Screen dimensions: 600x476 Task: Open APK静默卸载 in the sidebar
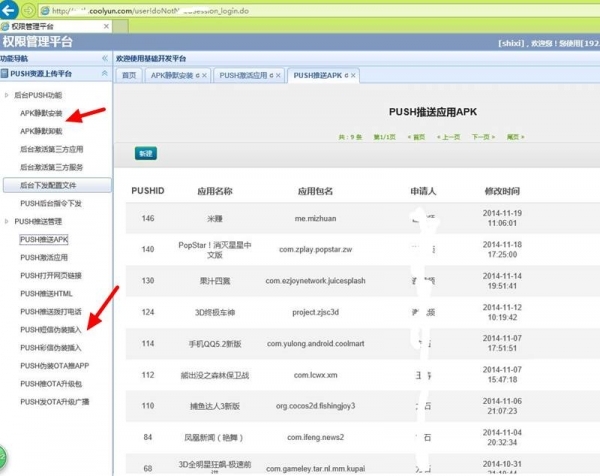pyautogui.click(x=41, y=131)
